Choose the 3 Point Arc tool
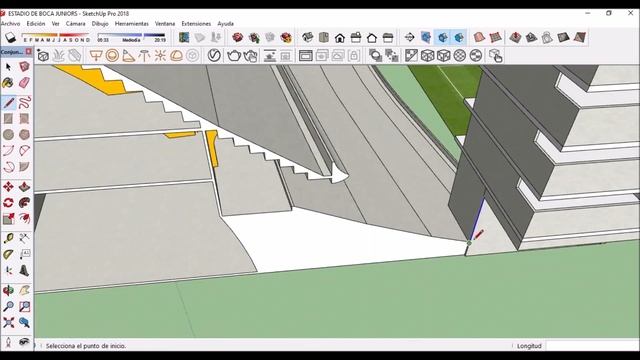 pos(8,167)
